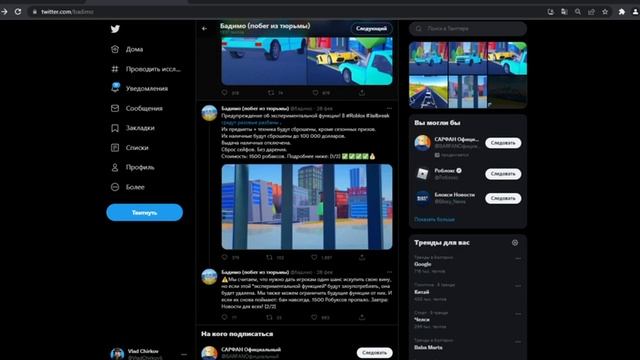
Task: Click the person profile icon
Action: [x=115, y=167]
